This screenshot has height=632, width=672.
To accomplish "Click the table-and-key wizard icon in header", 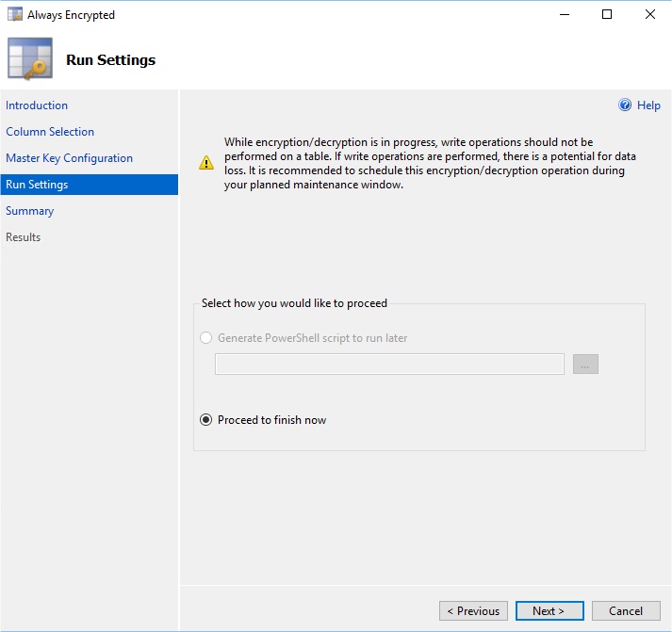I will [x=29, y=58].
